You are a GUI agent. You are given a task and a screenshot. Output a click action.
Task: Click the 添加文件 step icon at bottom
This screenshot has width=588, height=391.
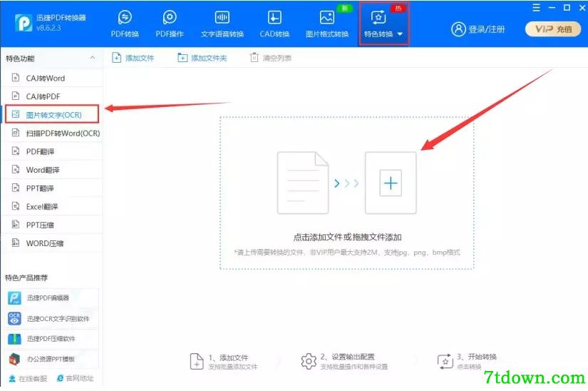coord(197,361)
